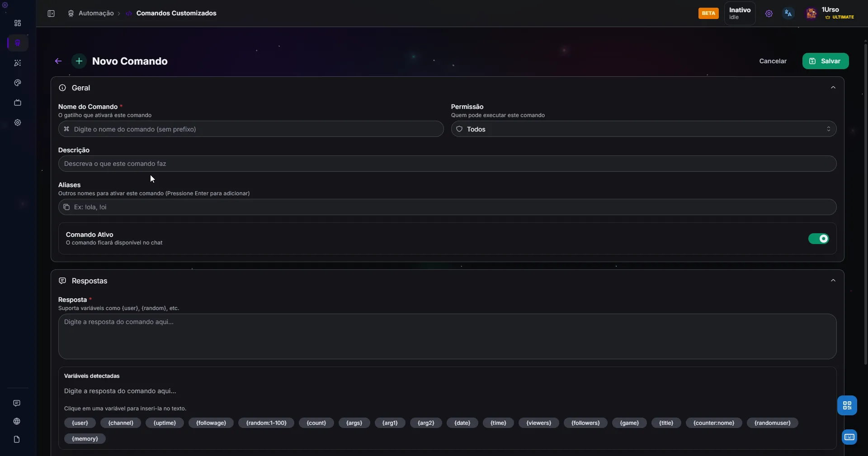
Task: Open the dashboard grid icon in sidebar
Action: click(x=18, y=23)
